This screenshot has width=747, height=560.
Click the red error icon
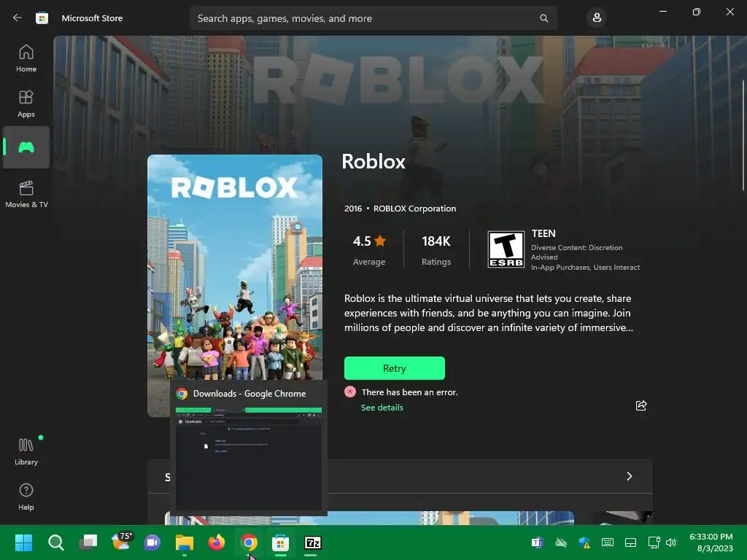(350, 392)
